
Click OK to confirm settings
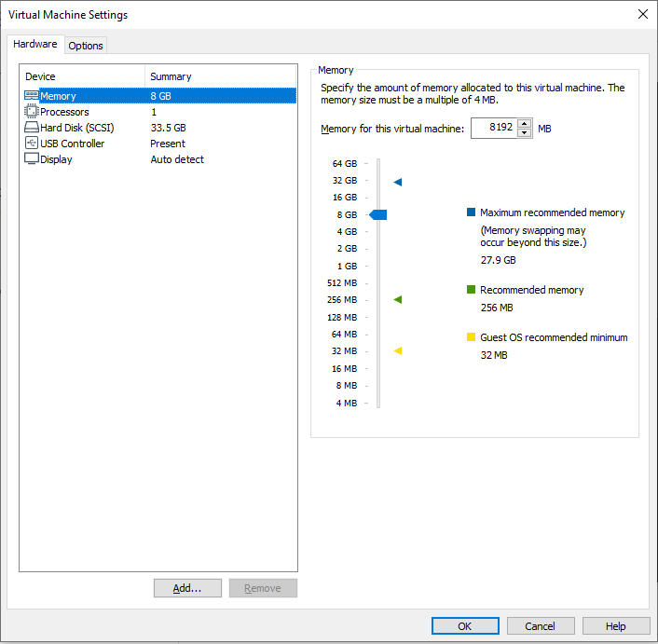[x=465, y=626]
